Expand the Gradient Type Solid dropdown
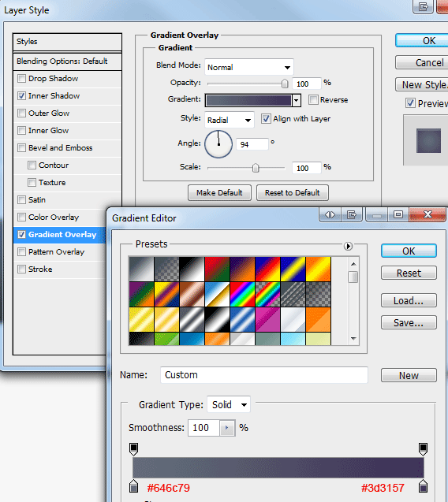 click(x=229, y=405)
